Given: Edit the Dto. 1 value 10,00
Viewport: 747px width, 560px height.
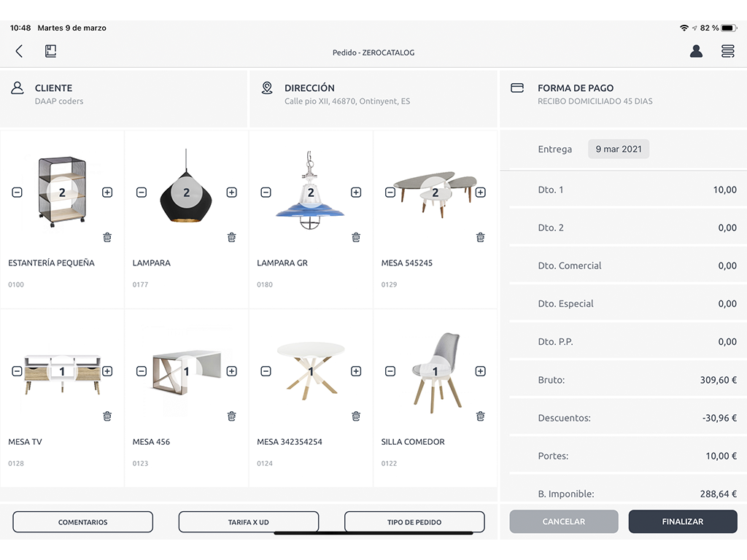Looking at the screenshot, I should pos(724,190).
